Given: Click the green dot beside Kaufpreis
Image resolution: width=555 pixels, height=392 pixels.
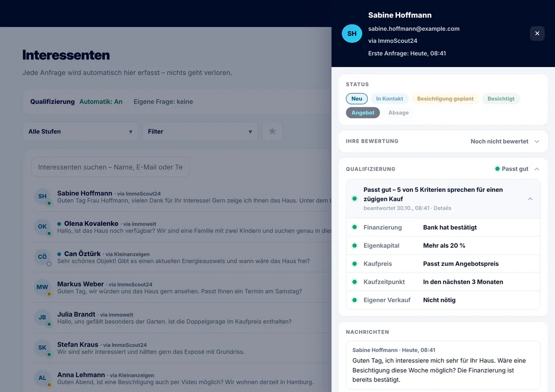Looking at the screenshot, I should pyautogui.click(x=354, y=264).
